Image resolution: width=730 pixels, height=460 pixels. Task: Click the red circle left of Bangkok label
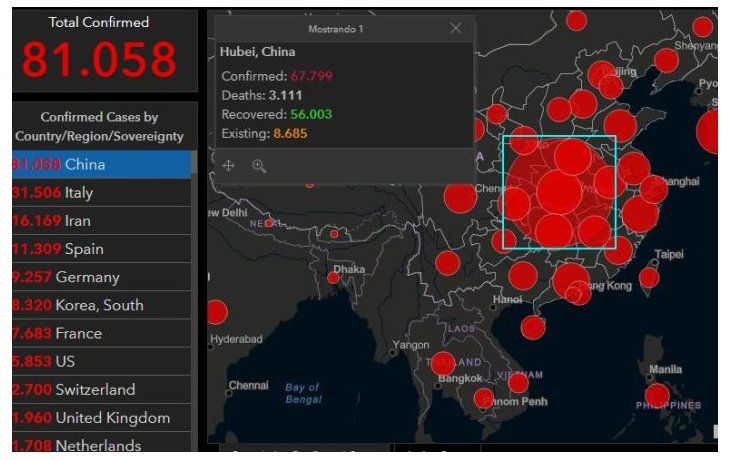[443, 364]
